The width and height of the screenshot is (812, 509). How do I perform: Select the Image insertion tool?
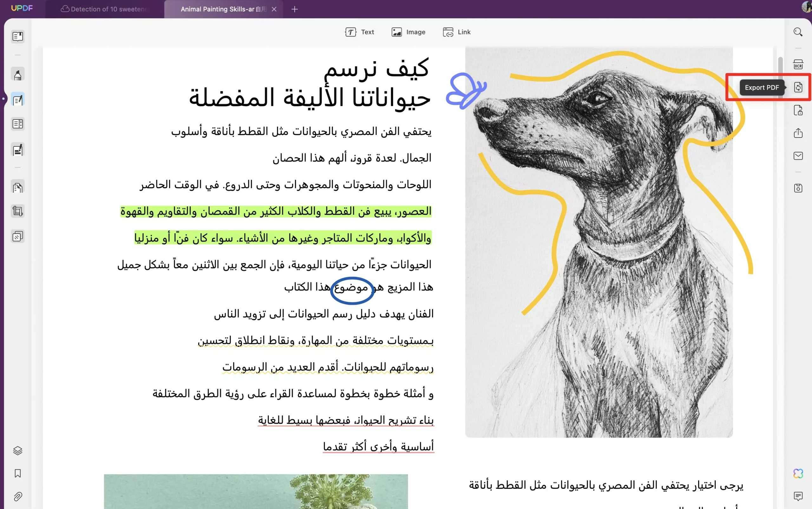[408, 32]
